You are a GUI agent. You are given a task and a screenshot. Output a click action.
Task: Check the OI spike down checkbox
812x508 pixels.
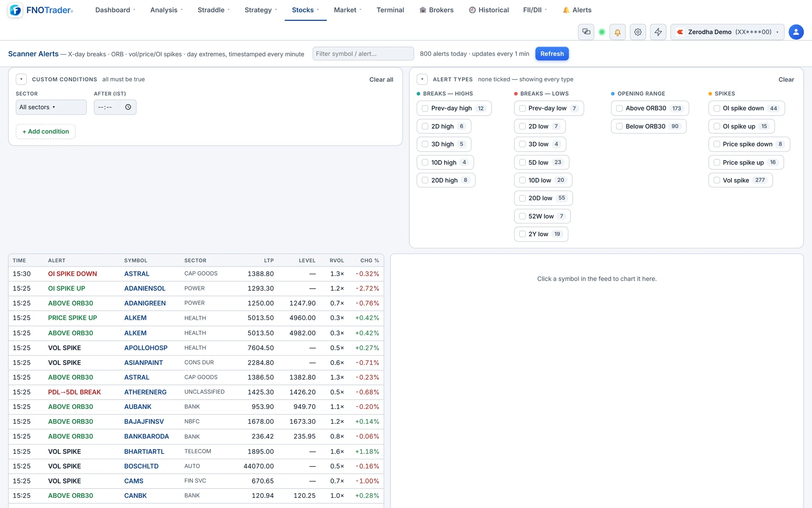tap(716, 108)
